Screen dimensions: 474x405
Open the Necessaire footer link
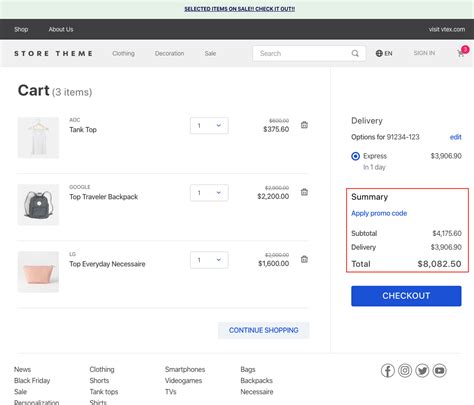click(257, 392)
